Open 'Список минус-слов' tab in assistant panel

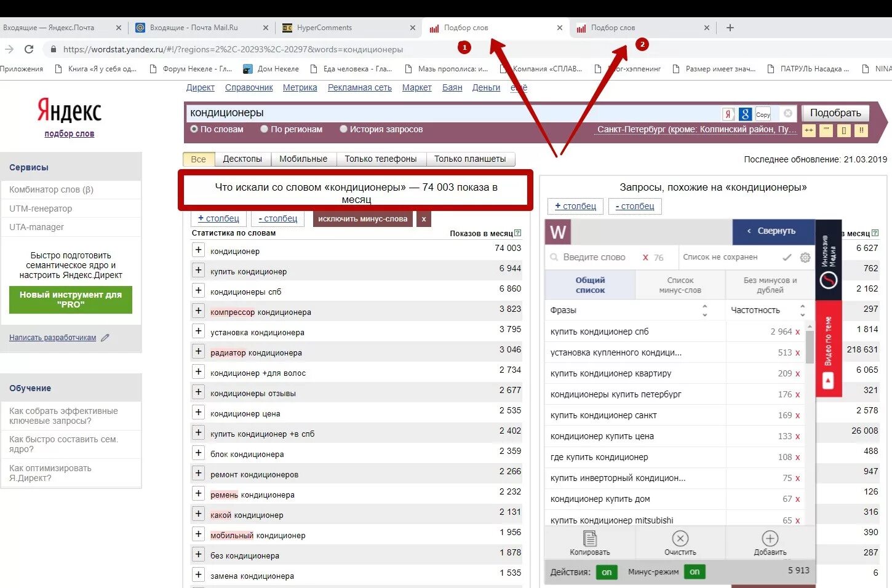point(680,285)
